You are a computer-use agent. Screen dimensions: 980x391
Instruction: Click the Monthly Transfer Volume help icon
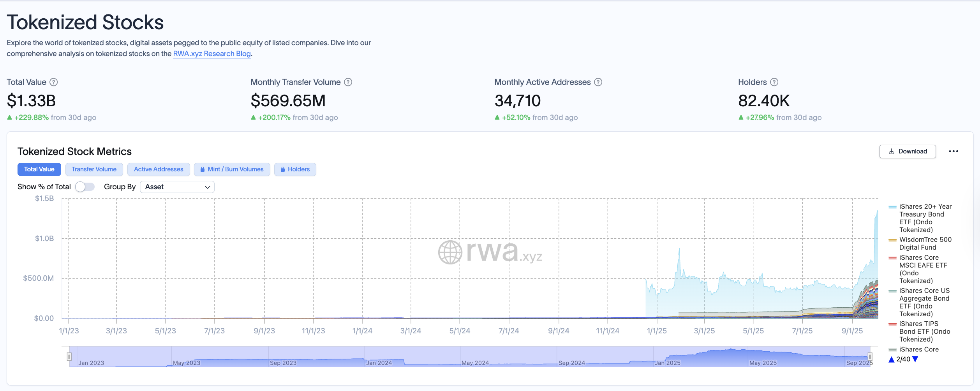[x=348, y=82]
